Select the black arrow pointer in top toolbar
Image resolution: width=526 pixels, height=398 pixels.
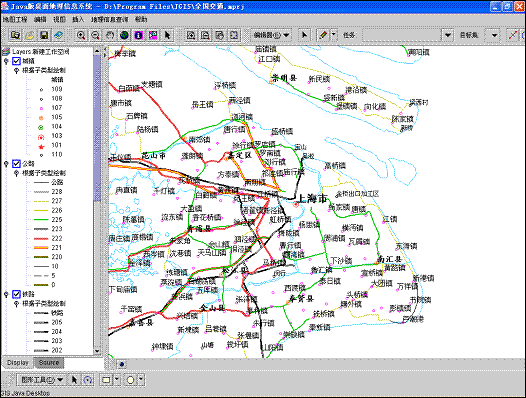[167, 35]
